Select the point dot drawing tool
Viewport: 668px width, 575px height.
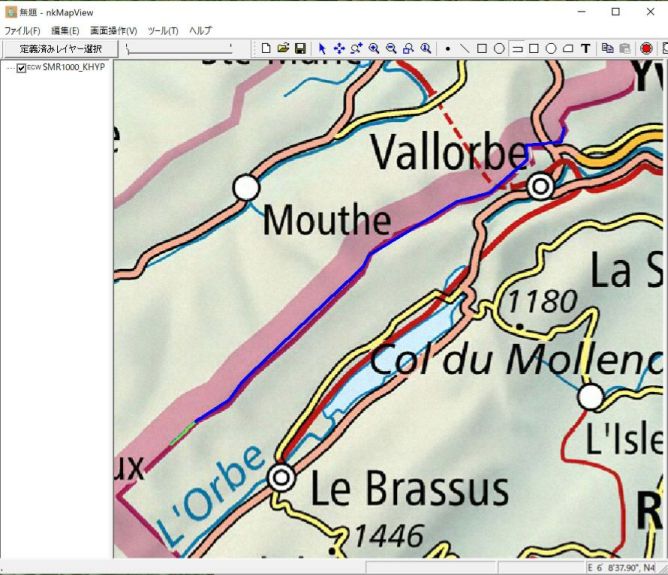[x=447, y=48]
